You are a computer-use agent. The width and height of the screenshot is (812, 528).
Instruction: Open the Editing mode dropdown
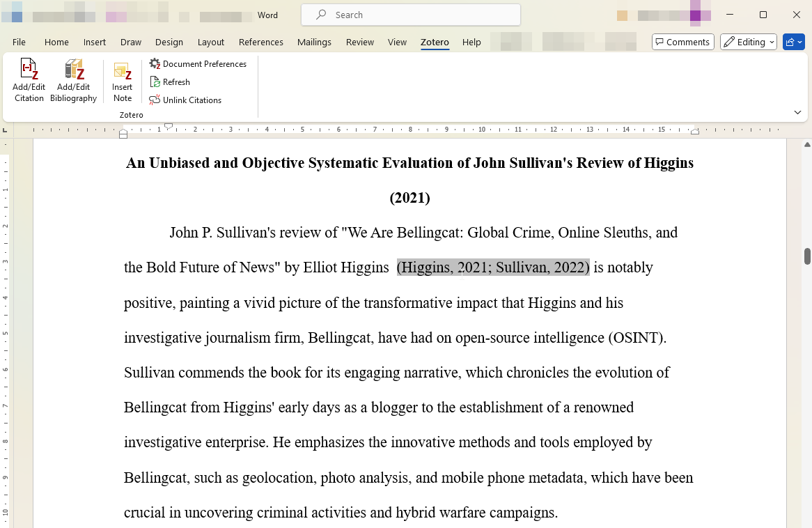click(x=749, y=42)
